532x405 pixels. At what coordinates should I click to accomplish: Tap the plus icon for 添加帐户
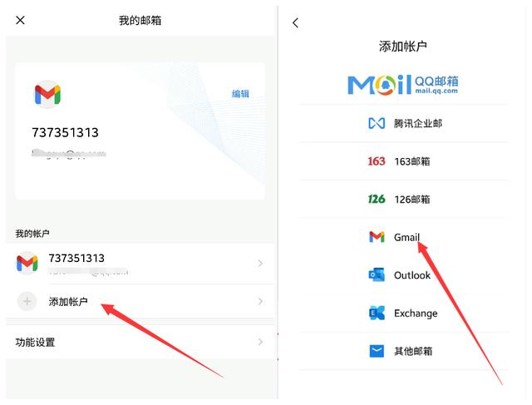(x=27, y=301)
